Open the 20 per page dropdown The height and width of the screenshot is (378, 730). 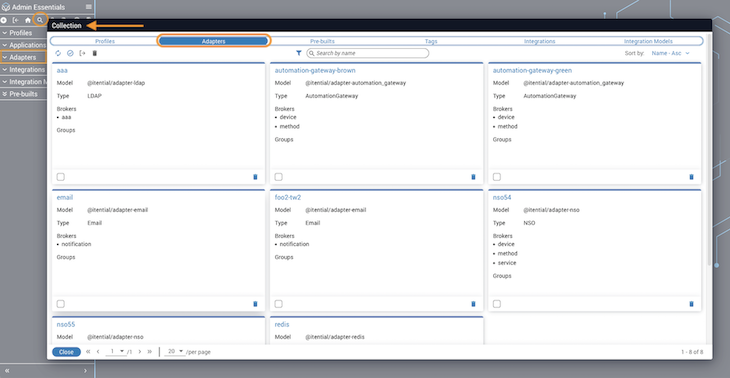point(176,351)
